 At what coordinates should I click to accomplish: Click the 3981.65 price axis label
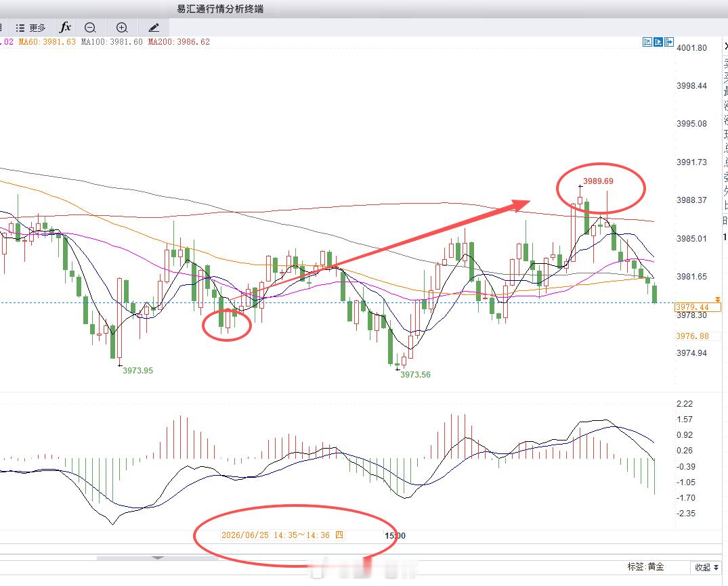coord(692,277)
